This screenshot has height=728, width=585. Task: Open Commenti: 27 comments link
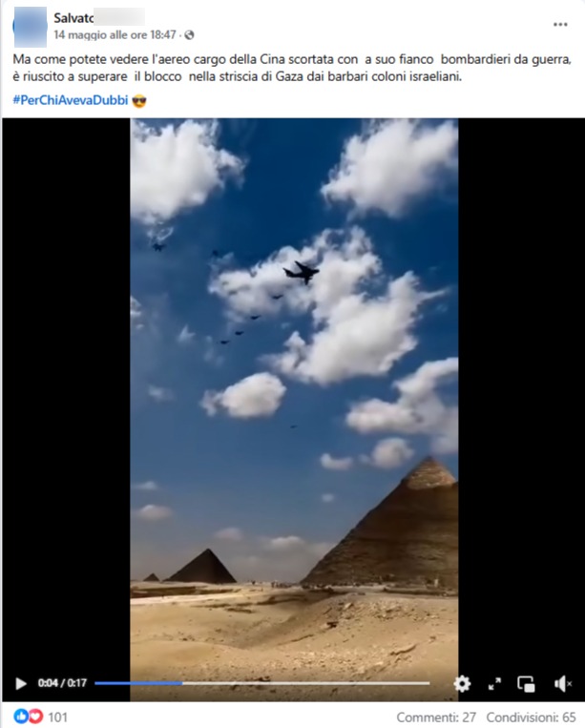coord(436,718)
